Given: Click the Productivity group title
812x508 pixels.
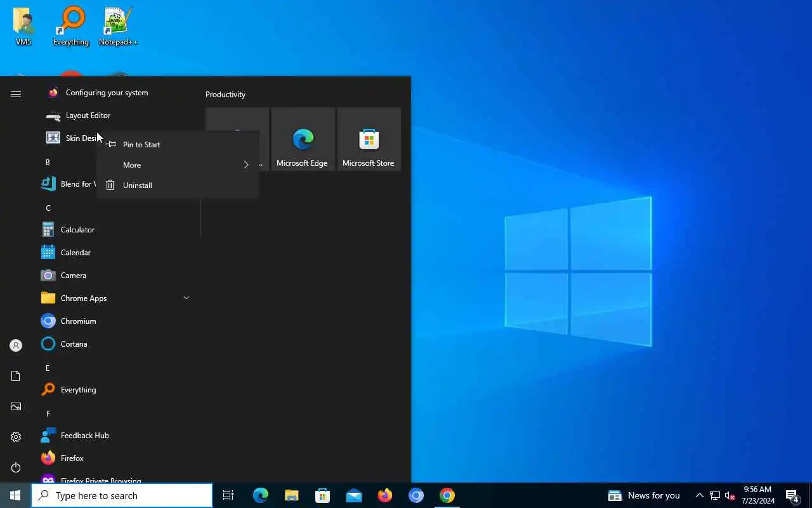Looking at the screenshot, I should 225,95.
